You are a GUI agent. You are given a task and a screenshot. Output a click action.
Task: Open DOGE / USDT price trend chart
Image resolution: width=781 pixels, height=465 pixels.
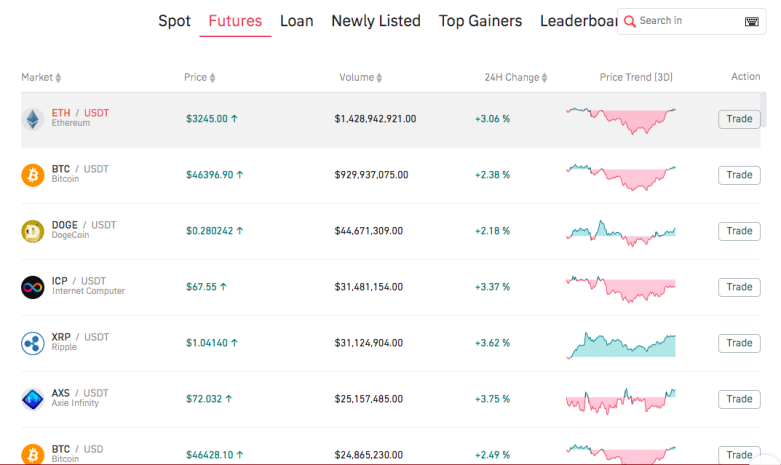click(621, 233)
